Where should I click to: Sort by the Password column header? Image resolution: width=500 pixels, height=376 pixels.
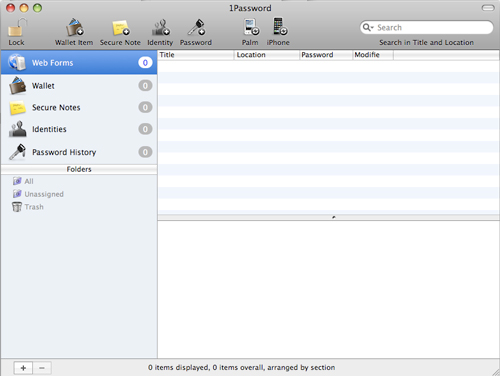pyautogui.click(x=326, y=55)
